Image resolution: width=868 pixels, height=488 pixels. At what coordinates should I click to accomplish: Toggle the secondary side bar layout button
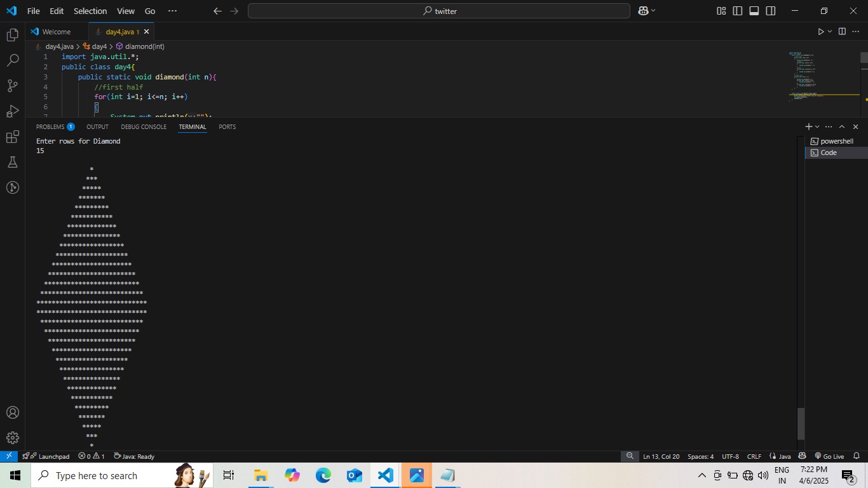pos(770,11)
